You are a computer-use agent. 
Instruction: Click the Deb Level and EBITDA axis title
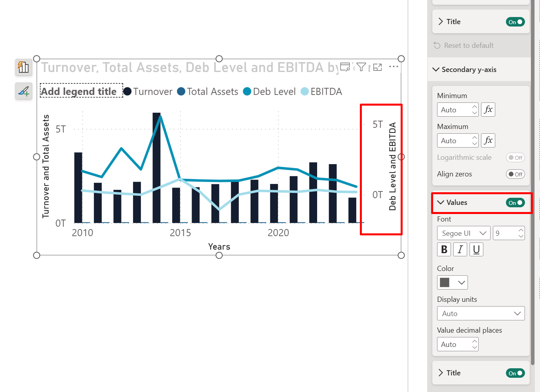click(x=392, y=166)
